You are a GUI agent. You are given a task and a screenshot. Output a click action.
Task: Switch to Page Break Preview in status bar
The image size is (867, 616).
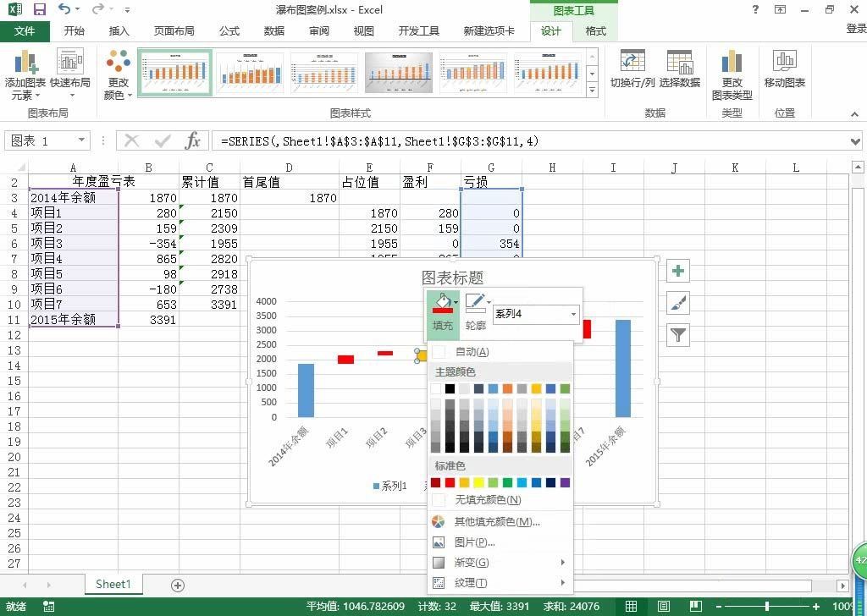[696, 606]
